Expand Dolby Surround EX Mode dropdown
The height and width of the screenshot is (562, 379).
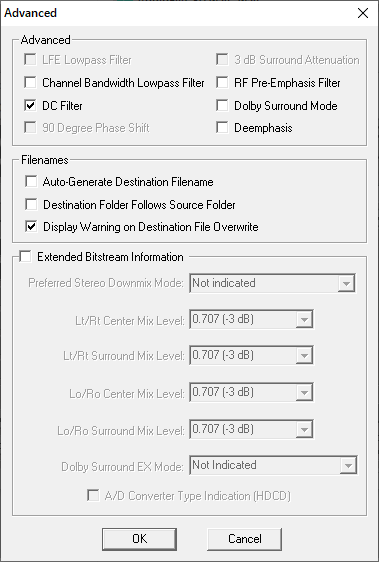273,465
